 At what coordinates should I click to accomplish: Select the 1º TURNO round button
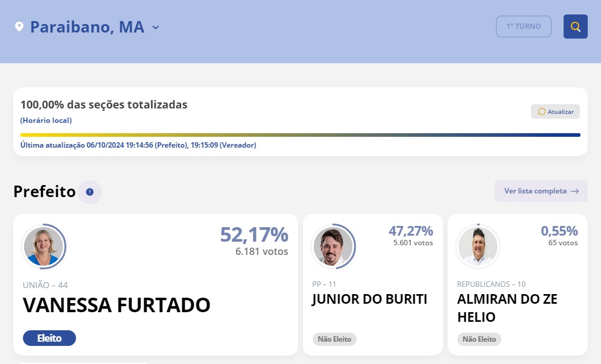click(523, 27)
